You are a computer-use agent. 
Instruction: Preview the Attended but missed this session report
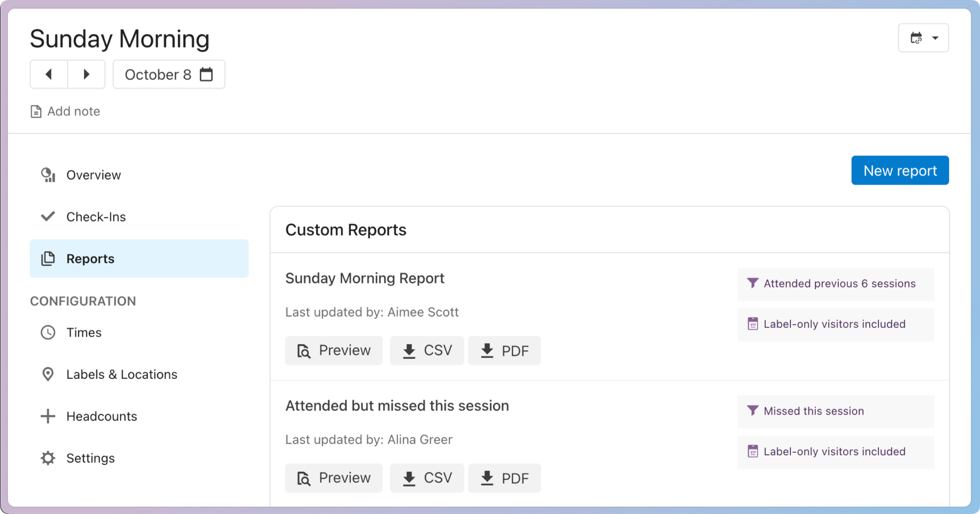pos(334,478)
